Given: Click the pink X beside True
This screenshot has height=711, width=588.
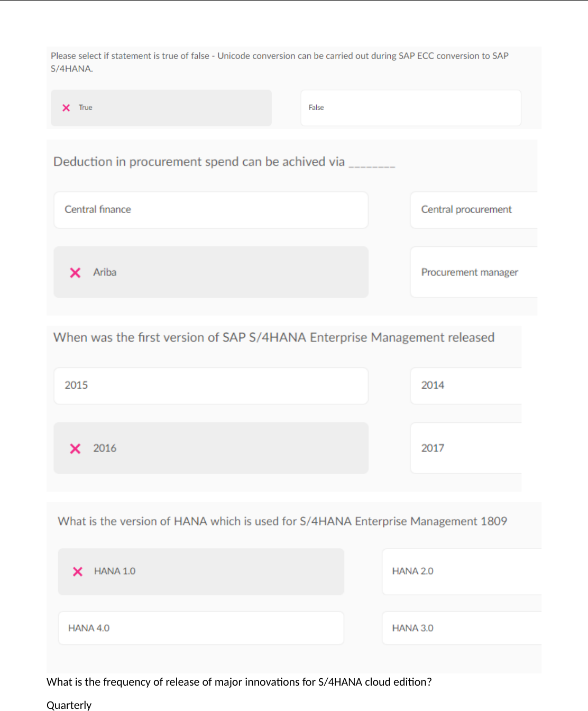Looking at the screenshot, I should click(66, 108).
